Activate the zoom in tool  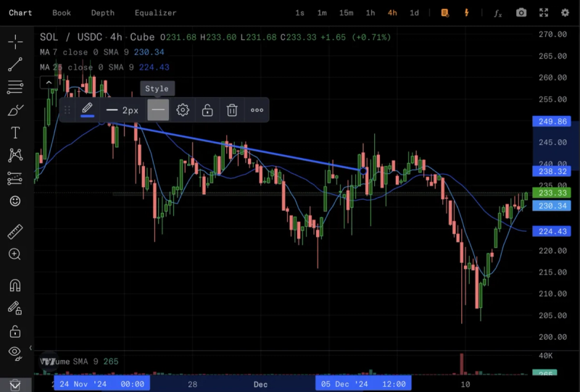point(15,254)
